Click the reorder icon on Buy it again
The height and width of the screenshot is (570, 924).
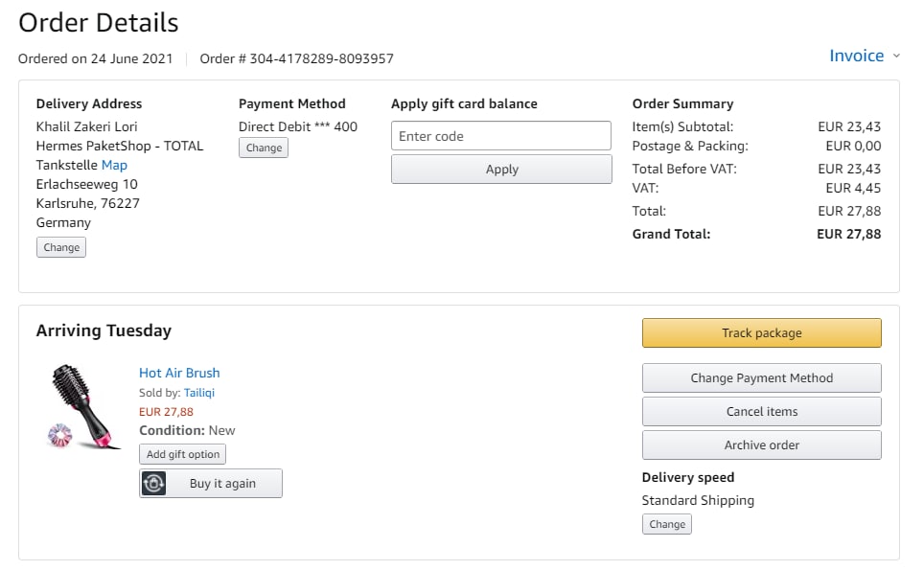[x=154, y=484]
